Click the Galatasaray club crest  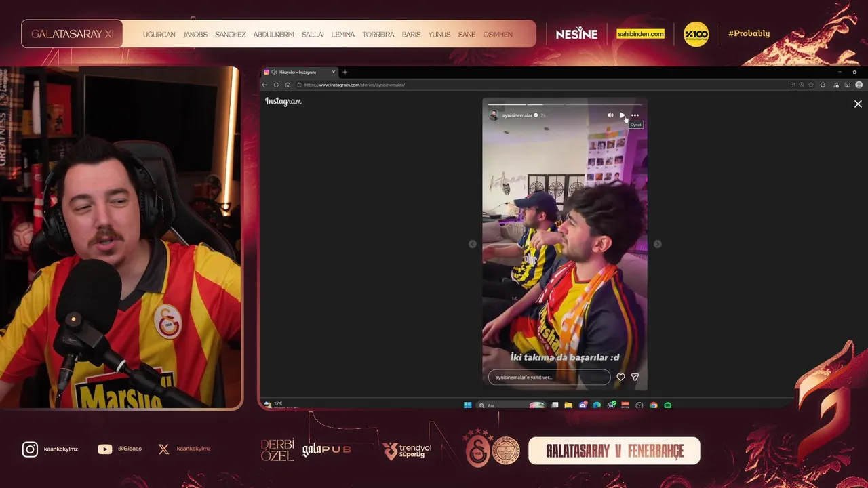(x=477, y=449)
